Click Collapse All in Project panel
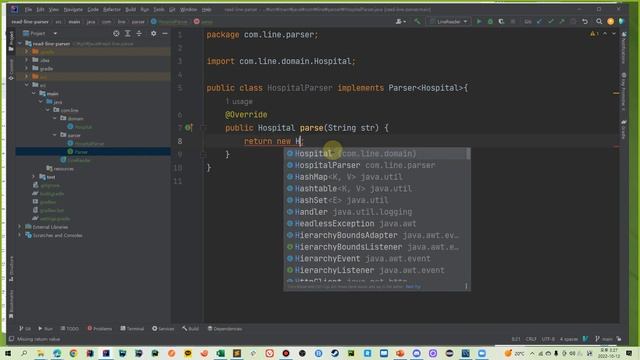This screenshot has width=640, height=360. (x=139, y=33)
